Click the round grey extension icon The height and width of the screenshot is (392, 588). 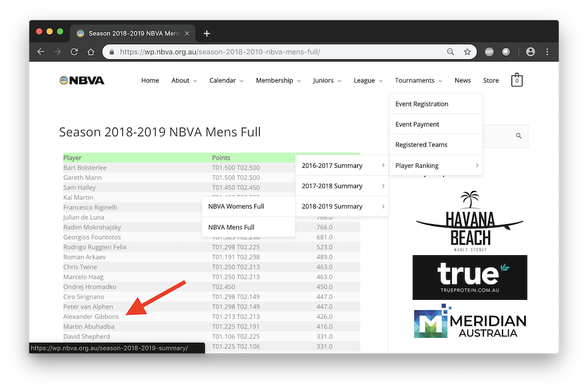pos(506,52)
